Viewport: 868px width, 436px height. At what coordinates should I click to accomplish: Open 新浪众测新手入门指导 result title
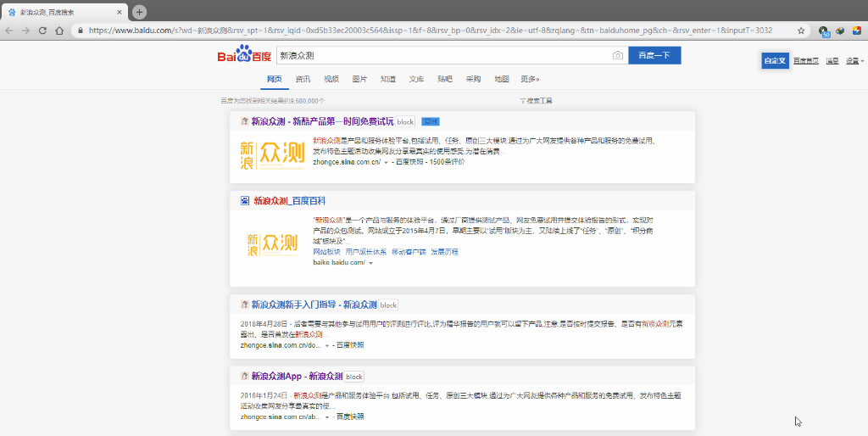pos(314,305)
